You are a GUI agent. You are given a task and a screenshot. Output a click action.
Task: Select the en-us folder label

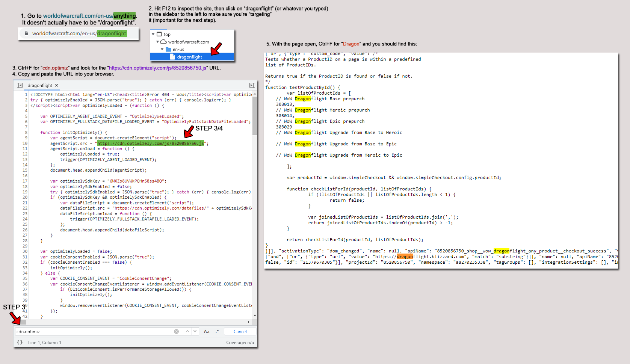(178, 49)
